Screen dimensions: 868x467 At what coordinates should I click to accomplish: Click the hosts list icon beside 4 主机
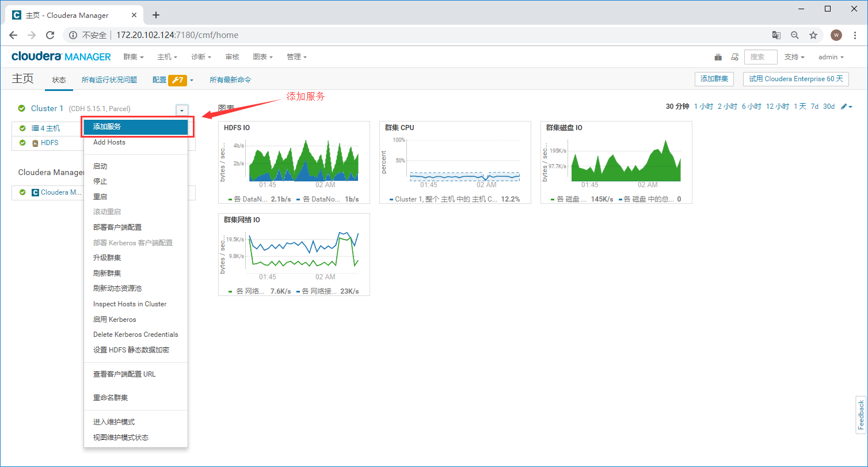tap(33, 128)
